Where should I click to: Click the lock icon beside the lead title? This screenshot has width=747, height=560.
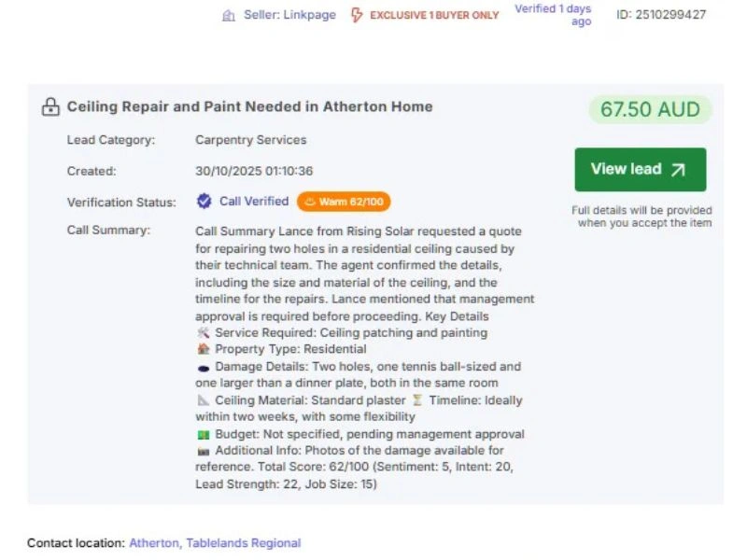tap(50, 107)
